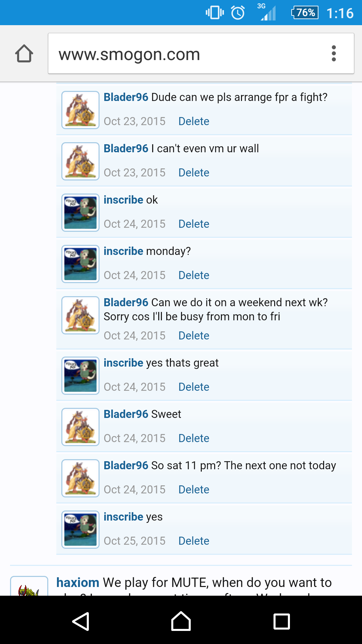The image size is (362, 644).
Task: Open the three-dot browser menu
Action: pos(334,54)
